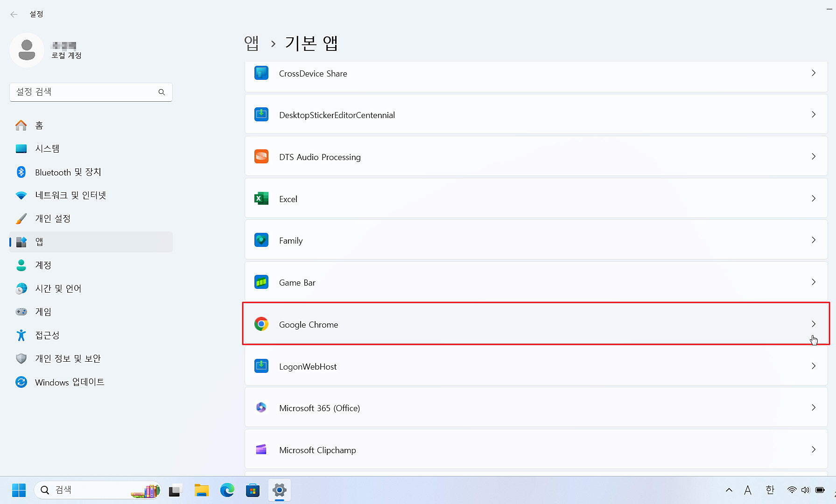Open Windows 업데이트 category

pos(91,382)
